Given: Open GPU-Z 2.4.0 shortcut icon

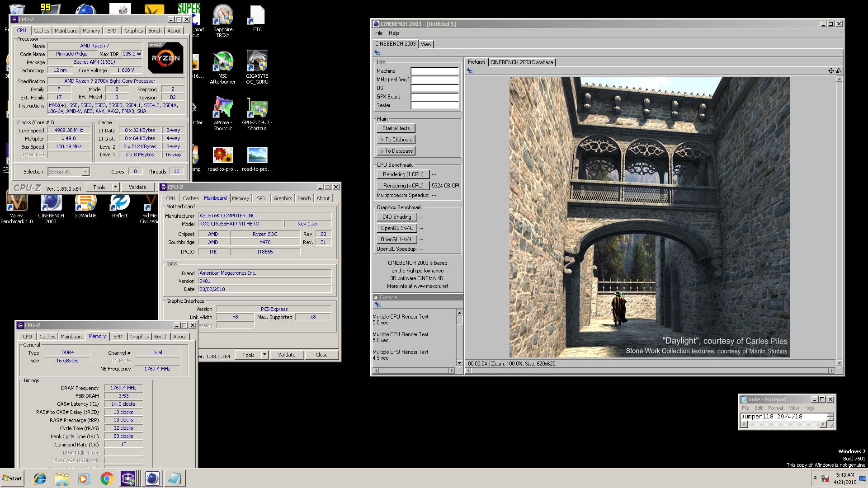Looking at the screenshot, I should pos(257,114).
